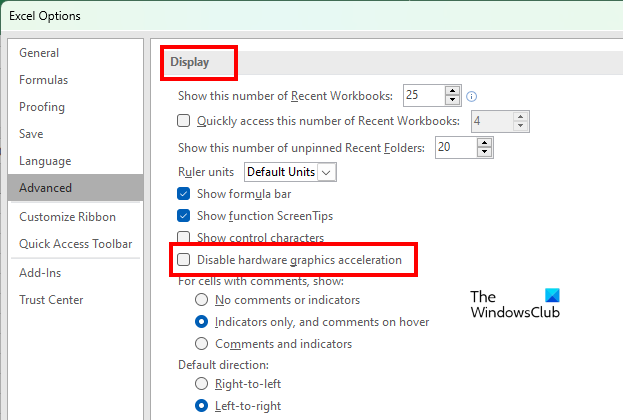Screen dimensions: 623x420
Task: Decrease unpinned Recent Folders count
Action: [484, 152]
